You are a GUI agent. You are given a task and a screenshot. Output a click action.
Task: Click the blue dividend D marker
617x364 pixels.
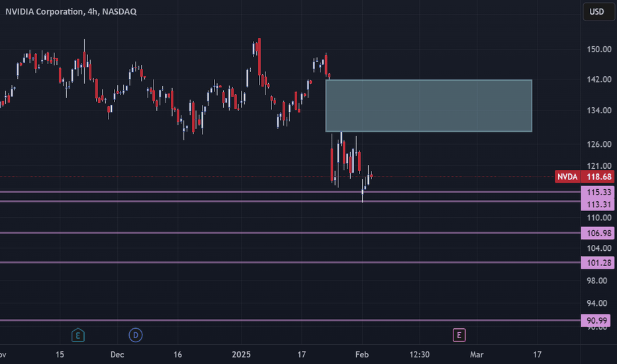tap(135, 336)
